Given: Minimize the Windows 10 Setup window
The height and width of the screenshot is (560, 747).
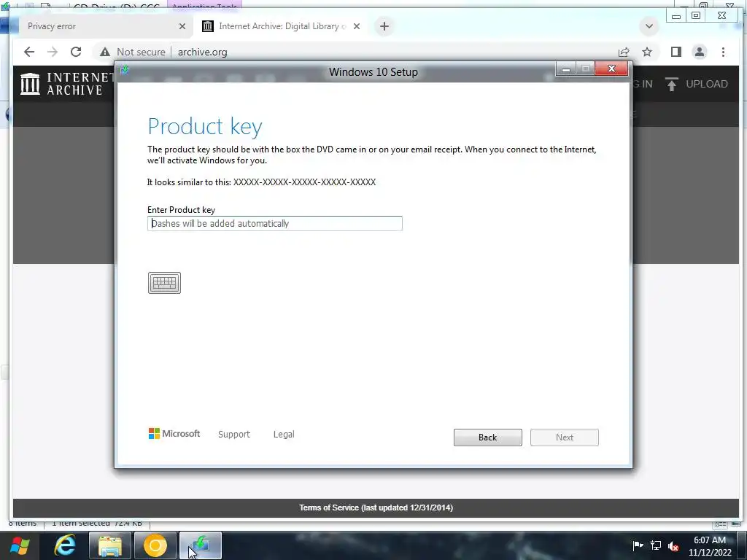Looking at the screenshot, I should tap(566, 69).
